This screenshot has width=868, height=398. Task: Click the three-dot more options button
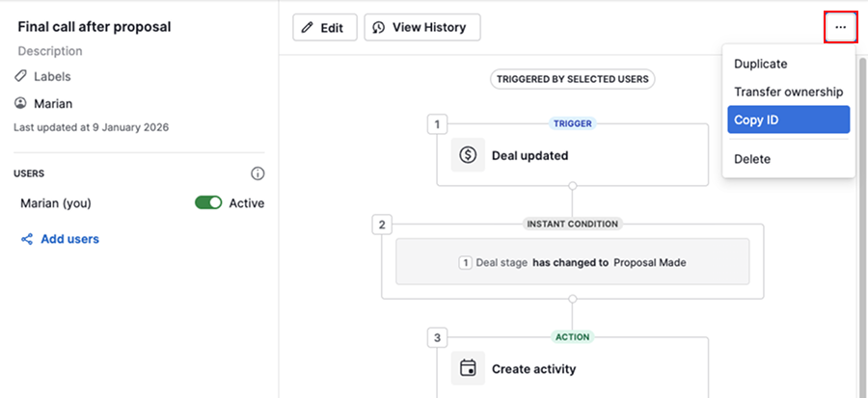coord(840,27)
